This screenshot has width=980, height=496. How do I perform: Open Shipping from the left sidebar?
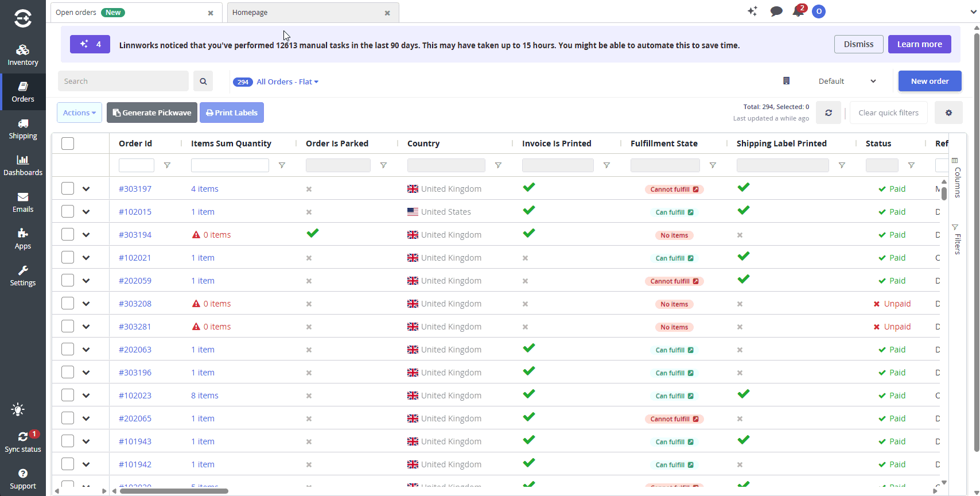(23, 129)
